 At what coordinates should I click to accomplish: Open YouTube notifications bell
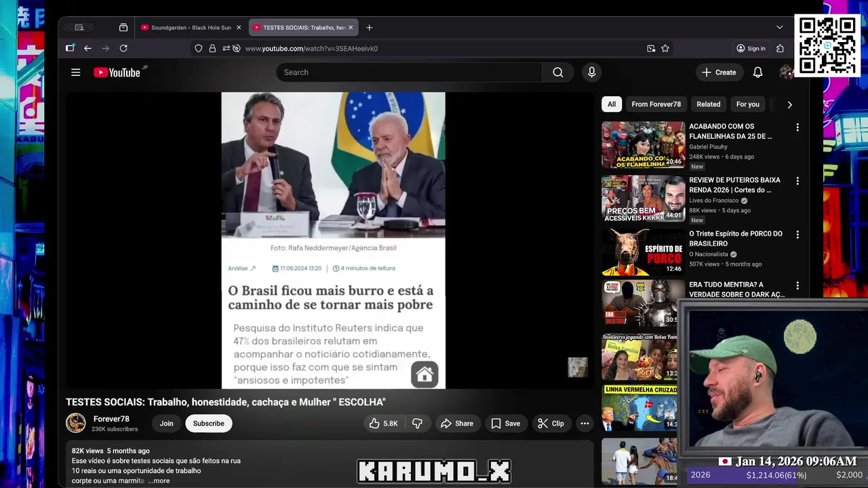click(x=758, y=73)
